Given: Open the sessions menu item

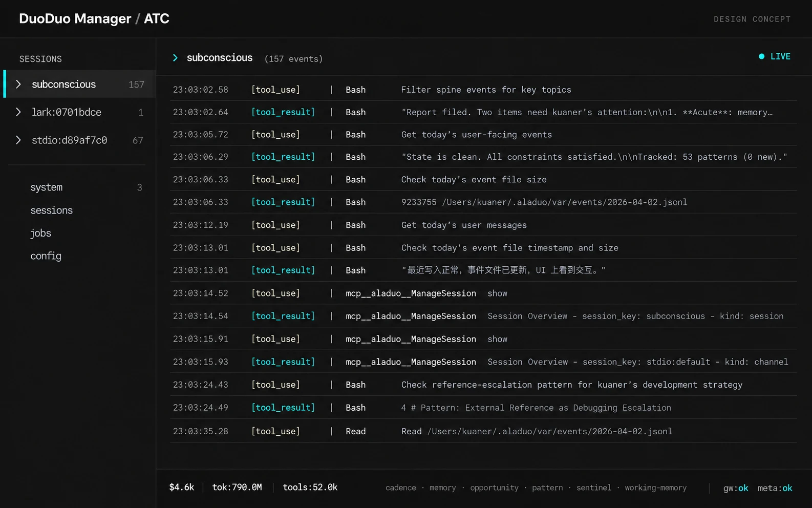Looking at the screenshot, I should coord(52,210).
